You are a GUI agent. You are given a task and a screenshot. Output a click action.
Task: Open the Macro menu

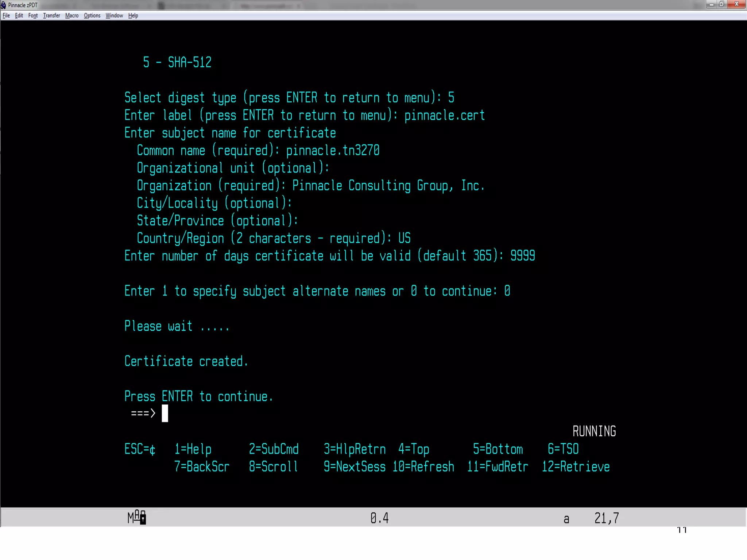coord(72,15)
